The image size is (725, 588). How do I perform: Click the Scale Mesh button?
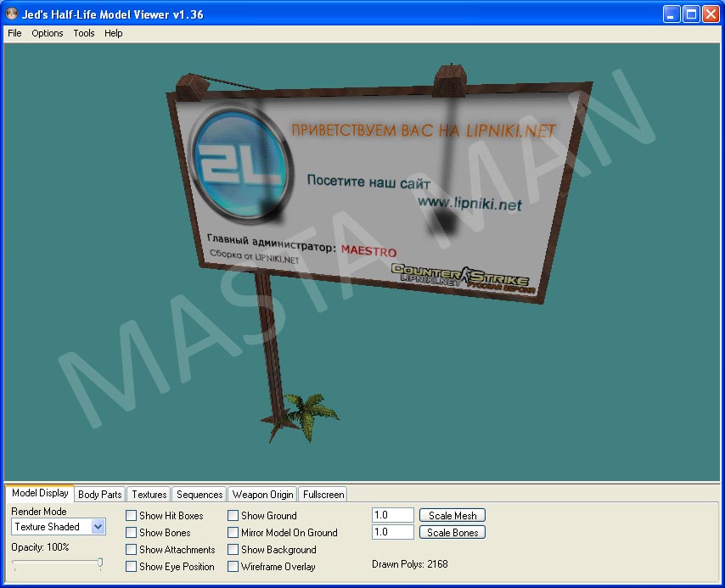pyautogui.click(x=452, y=515)
